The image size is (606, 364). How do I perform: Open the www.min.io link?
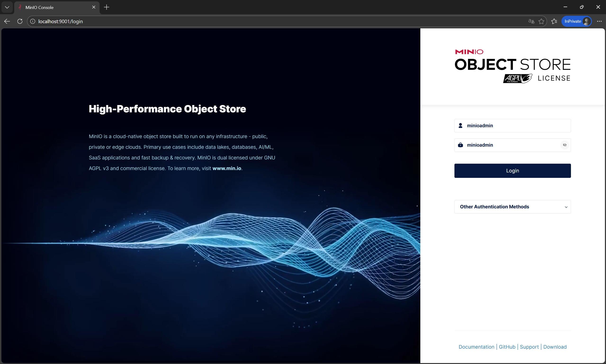(x=227, y=168)
